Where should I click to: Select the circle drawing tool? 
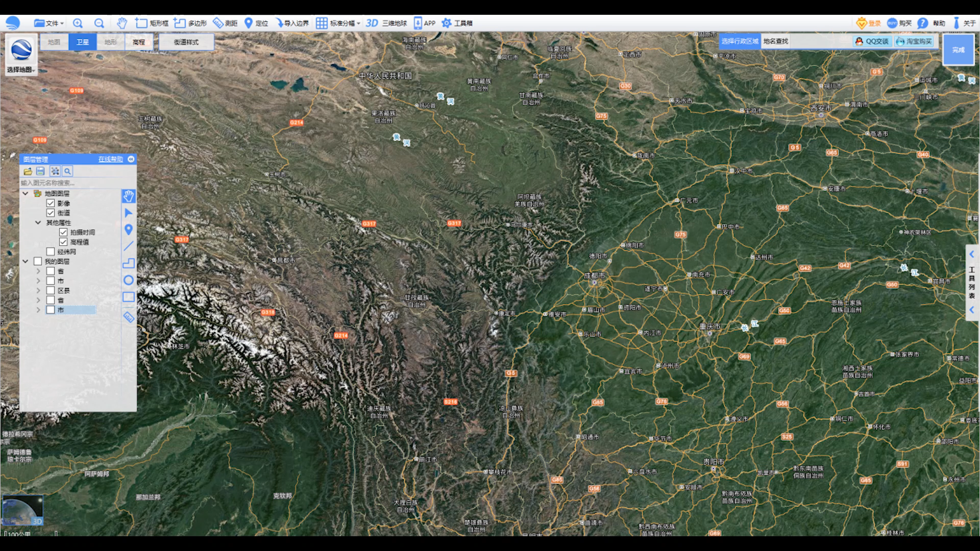129,280
